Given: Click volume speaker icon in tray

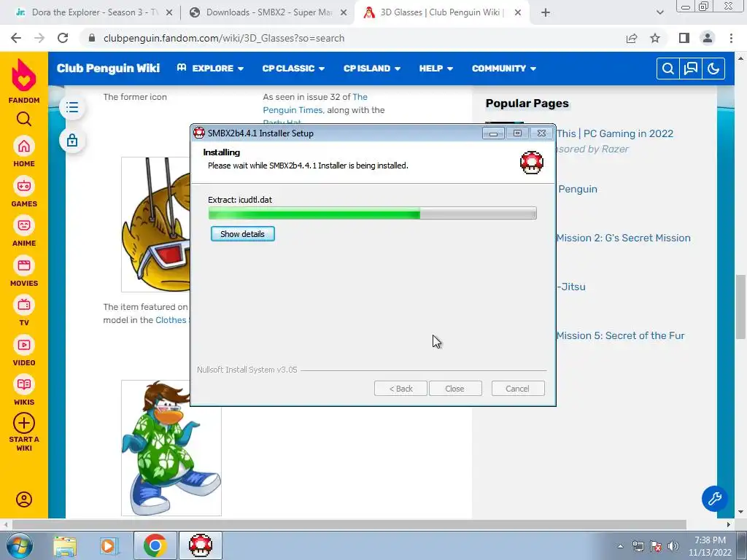Looking at the screenshot, I should pos(673,546).
